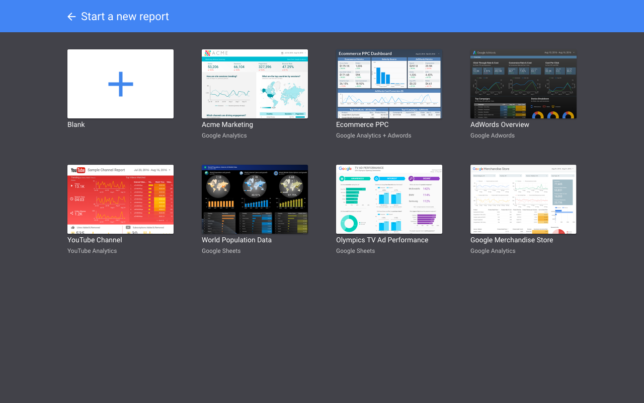Click the back arrow icon in header

point(71,16)
